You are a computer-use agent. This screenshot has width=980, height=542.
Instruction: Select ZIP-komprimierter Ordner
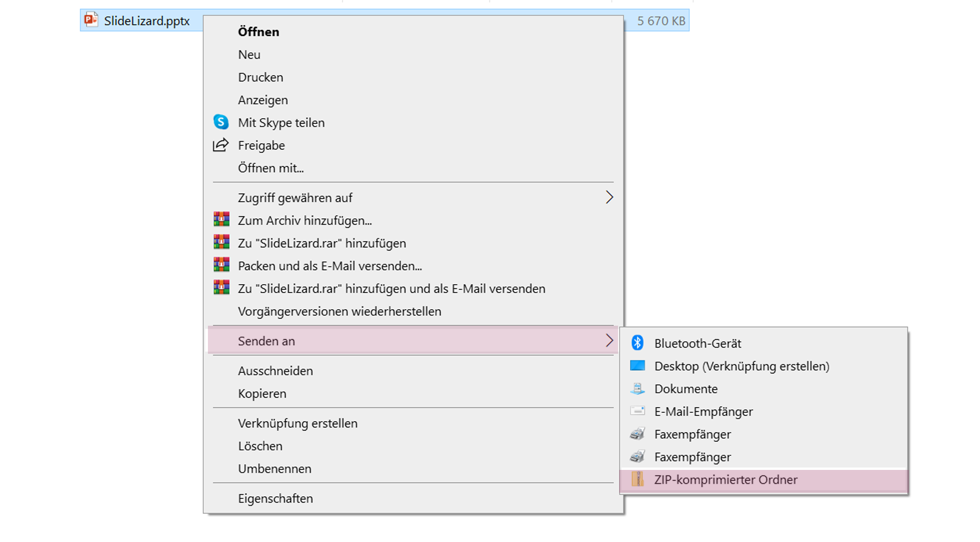click(764, 480)
